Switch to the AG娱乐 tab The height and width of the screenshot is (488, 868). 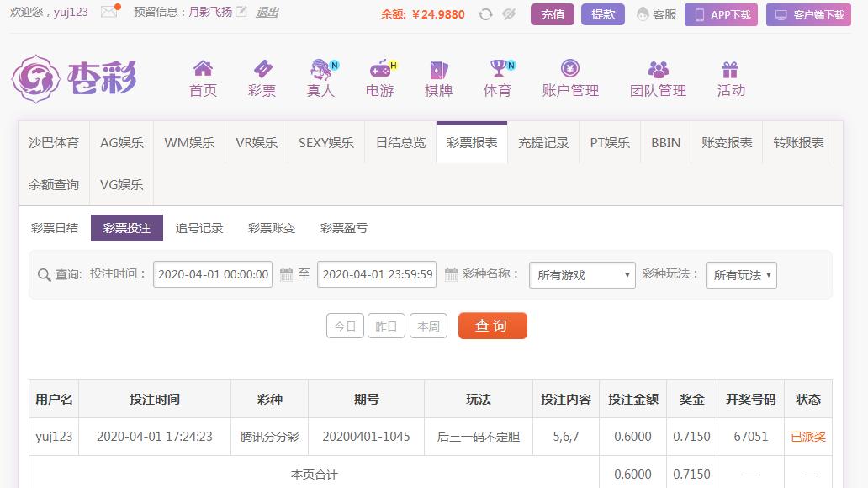pyautogui.click(x=122, y=142)
